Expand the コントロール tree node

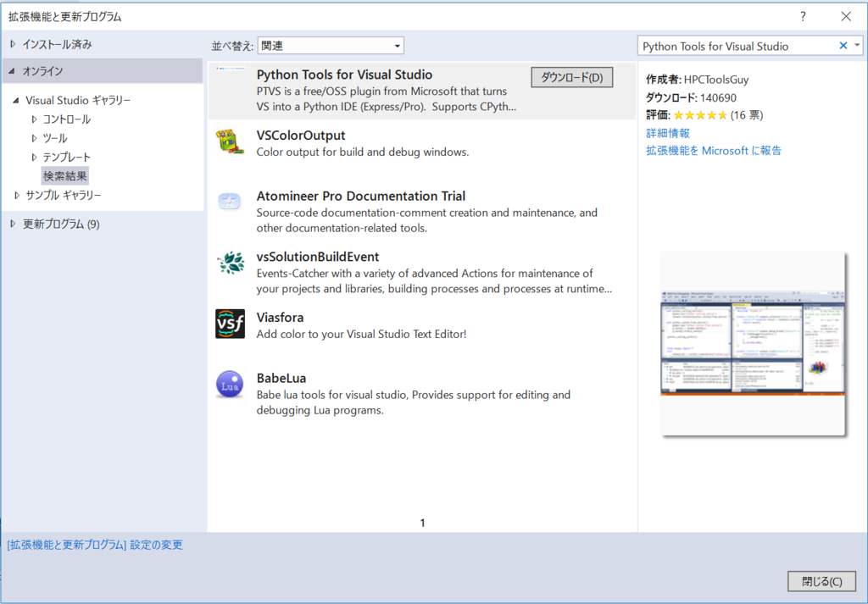(x=34, y=119)
